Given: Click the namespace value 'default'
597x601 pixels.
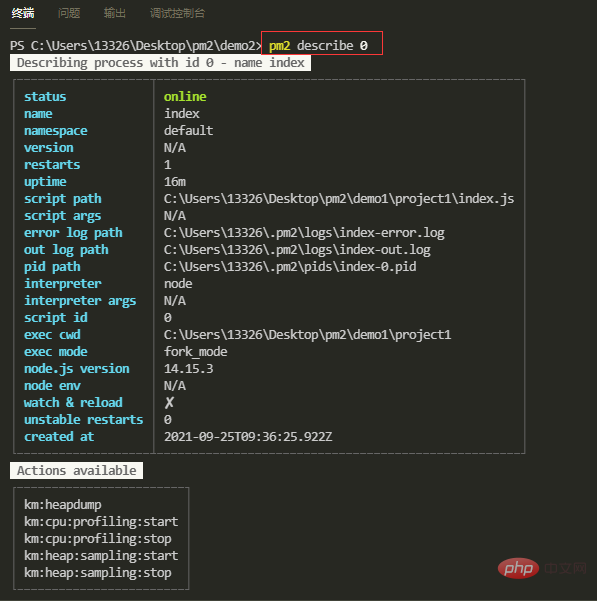Looking at the screenshot, I should 189,130.
